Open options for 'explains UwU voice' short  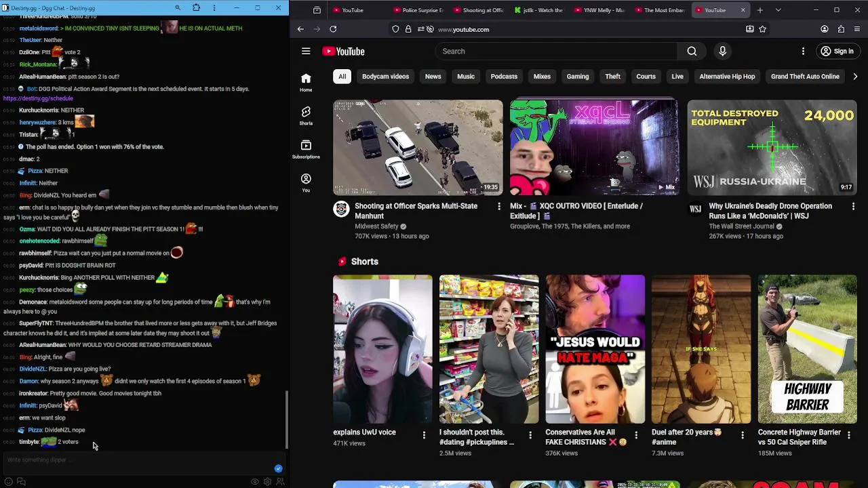tap(424, 434)
